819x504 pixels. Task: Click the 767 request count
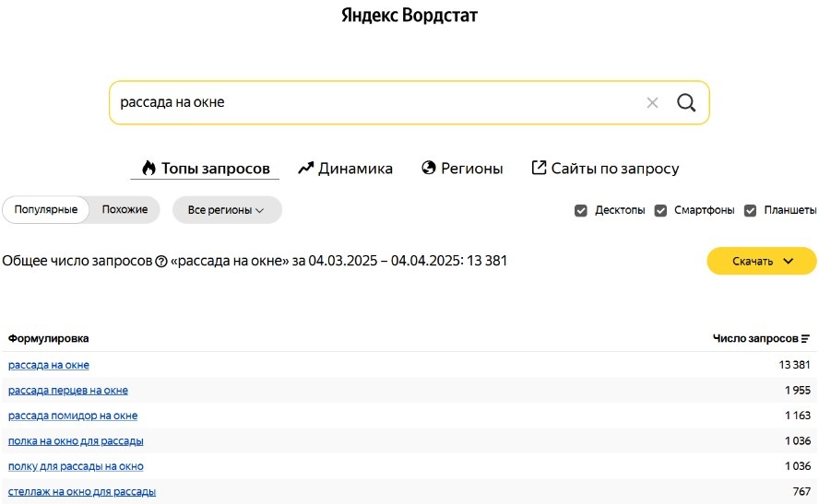(801, 491)
